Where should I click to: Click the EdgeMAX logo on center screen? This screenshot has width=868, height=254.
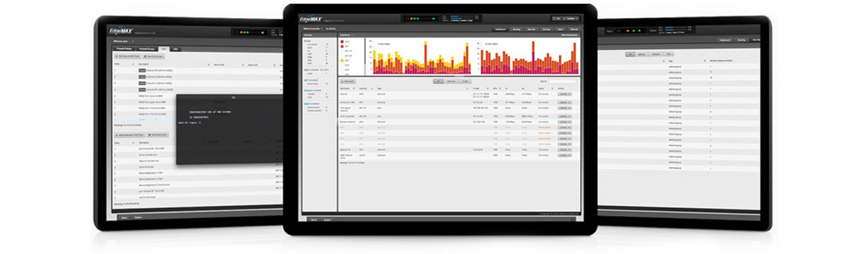coord(310,19)
